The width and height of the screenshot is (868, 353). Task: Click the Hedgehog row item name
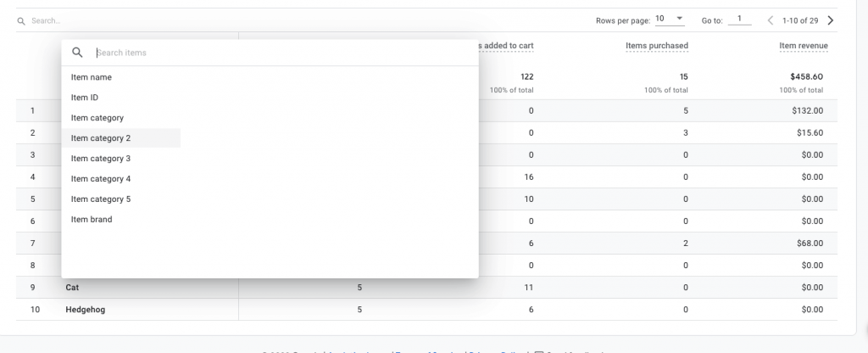tap(86, 310)
